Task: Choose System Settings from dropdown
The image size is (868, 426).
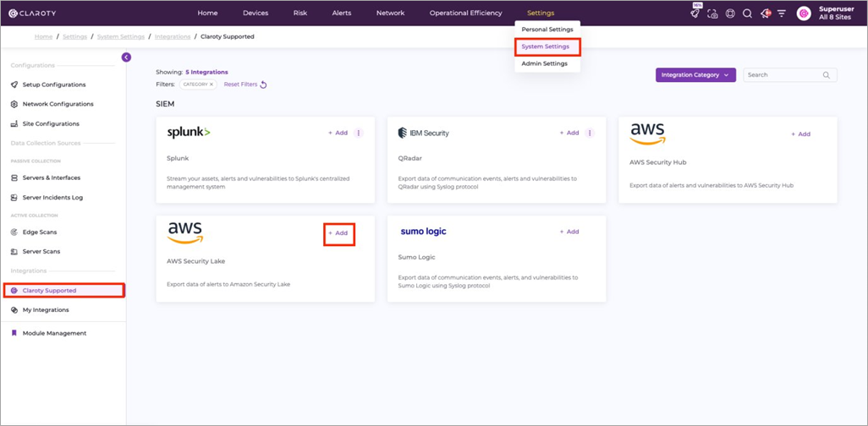Action: pyautogui.click(x=547, y=47)
